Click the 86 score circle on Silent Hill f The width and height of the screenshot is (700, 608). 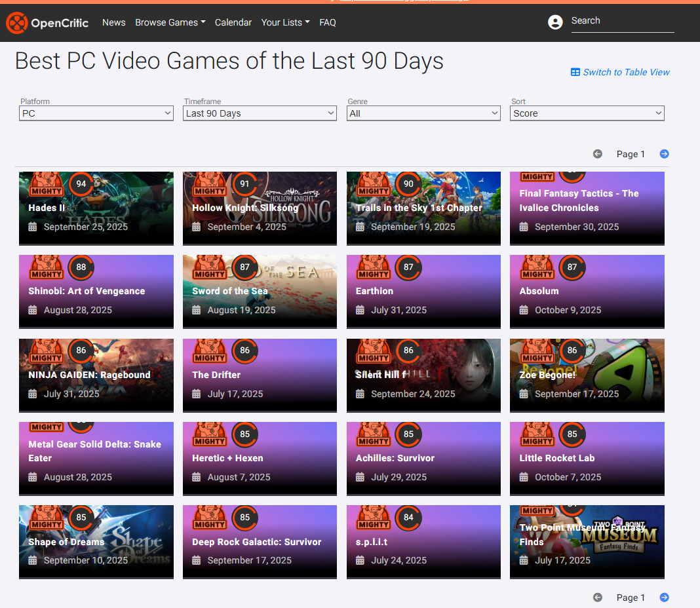[x=408, y=351]
